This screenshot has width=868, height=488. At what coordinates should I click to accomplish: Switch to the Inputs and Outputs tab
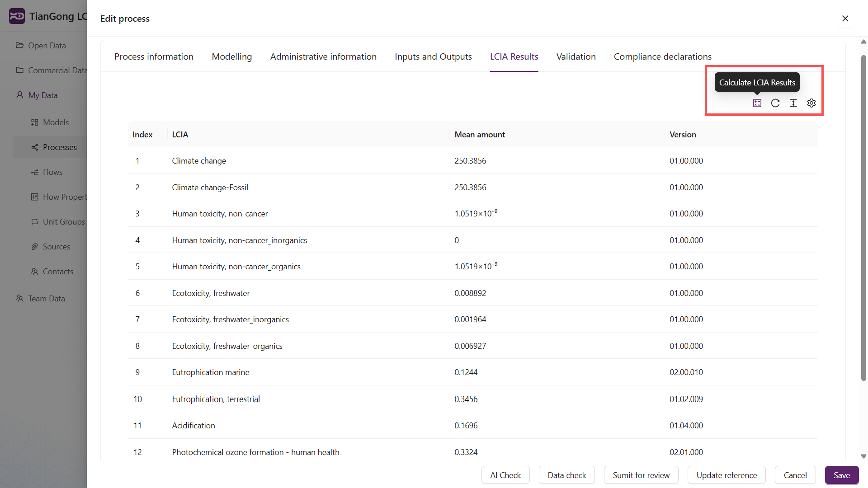point(433,56)
